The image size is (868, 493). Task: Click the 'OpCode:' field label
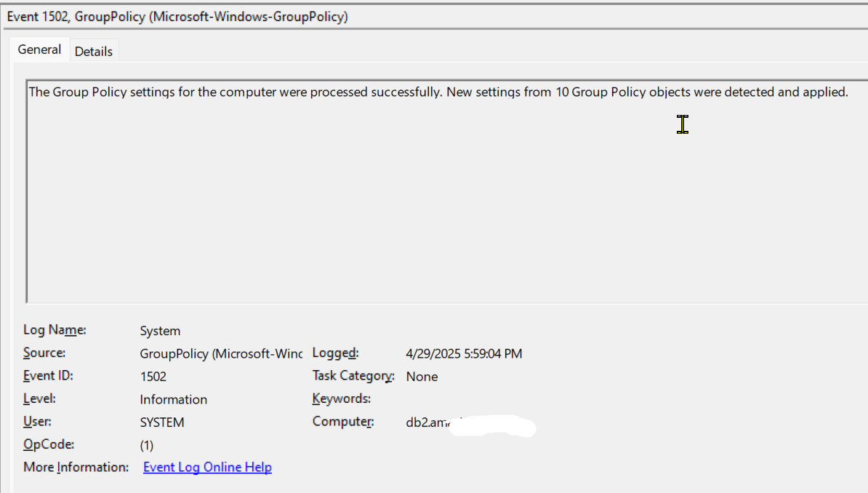(49, 444)
